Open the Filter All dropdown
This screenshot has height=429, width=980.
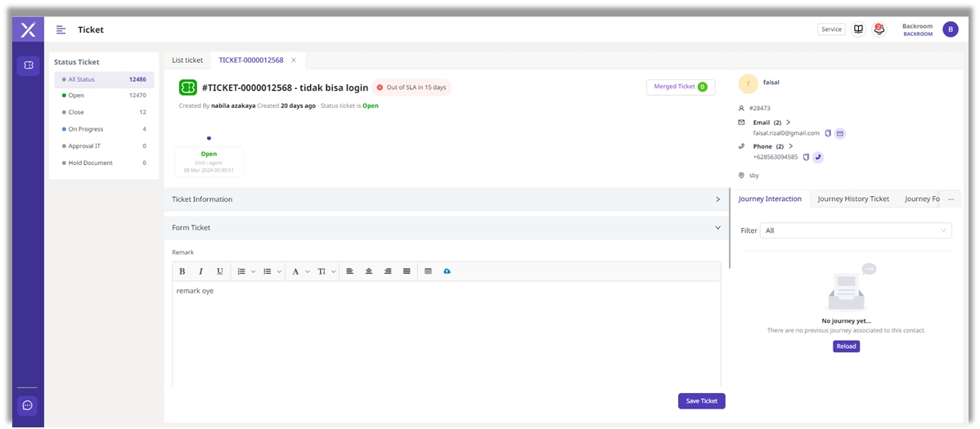(855, 230)
